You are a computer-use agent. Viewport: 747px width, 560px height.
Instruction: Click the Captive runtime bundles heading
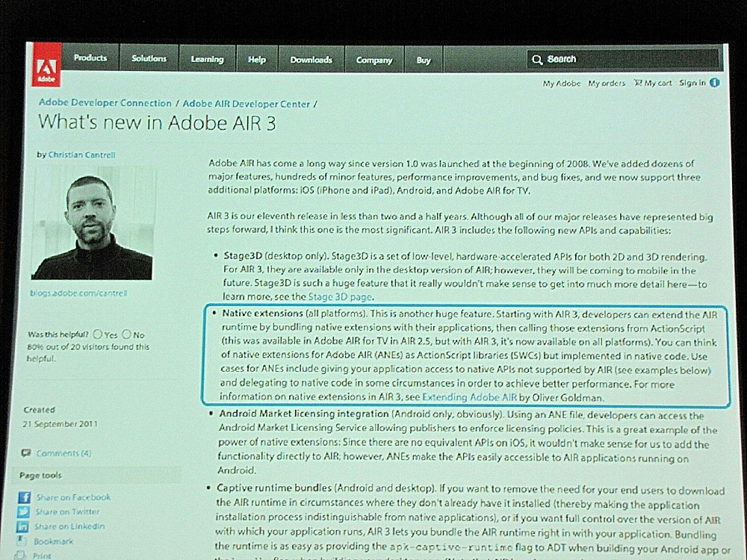(274, 488)
